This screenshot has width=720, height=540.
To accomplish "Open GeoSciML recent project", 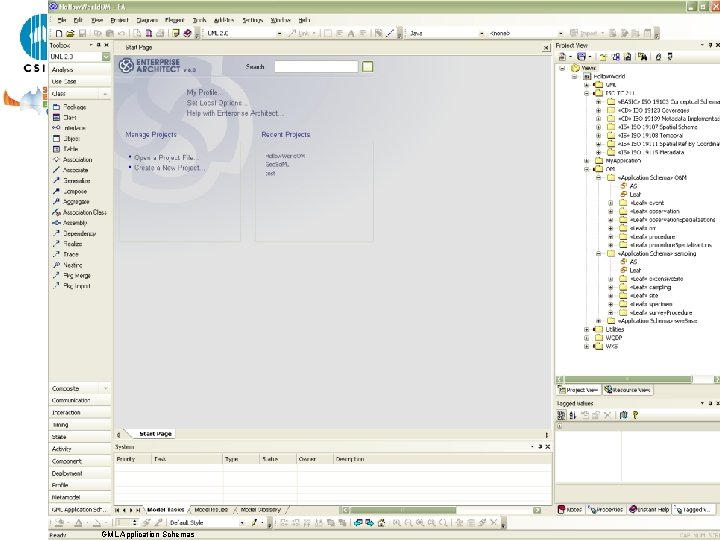I will 277,164.
